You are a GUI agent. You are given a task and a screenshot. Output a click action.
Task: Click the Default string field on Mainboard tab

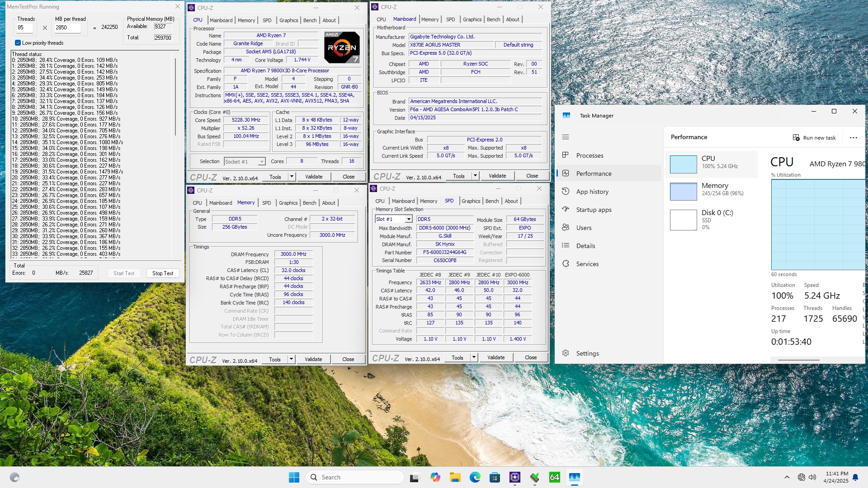tap(518, 45)
